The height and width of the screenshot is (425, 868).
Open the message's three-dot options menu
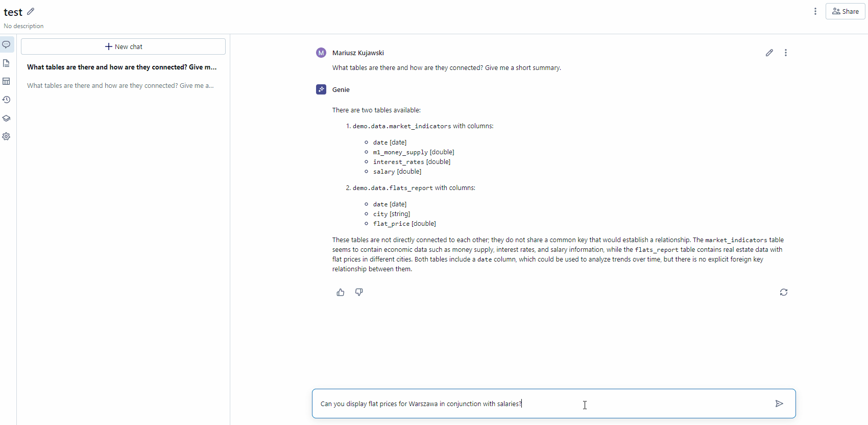(x=786, y=53)
